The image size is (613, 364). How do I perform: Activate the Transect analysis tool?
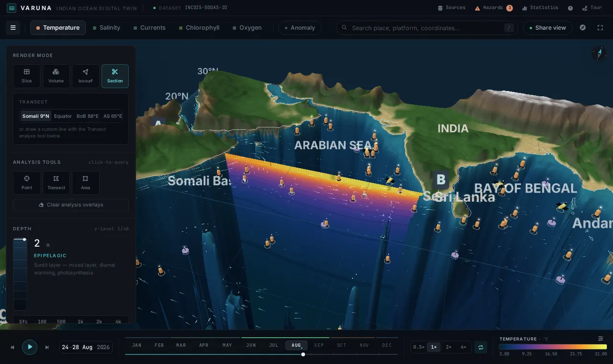56,183
